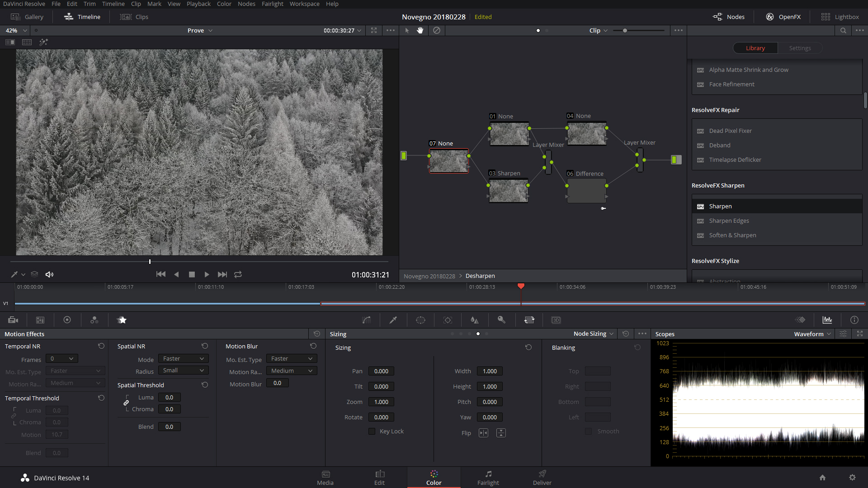Play the clip forward

(207, 274)
